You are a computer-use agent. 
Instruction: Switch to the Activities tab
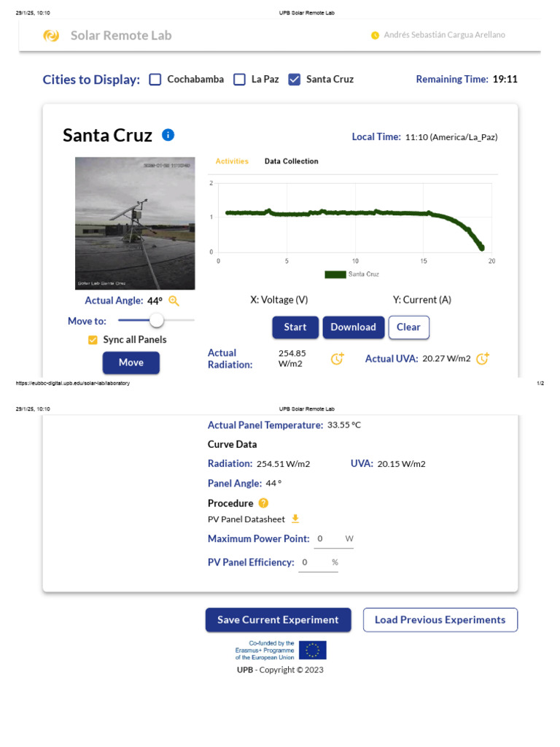(x=232, y=161)
